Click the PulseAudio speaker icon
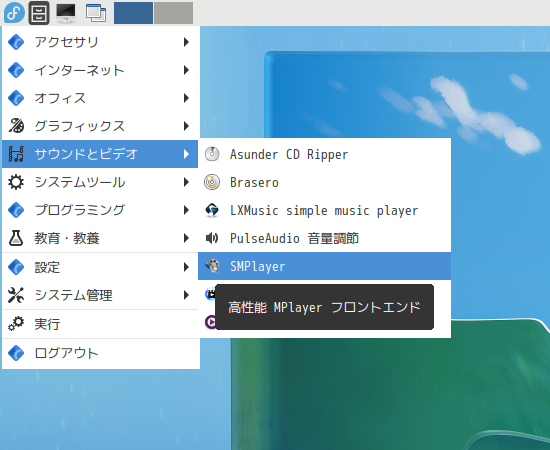This screenshot has height=450, width=550. coord(212,238)
